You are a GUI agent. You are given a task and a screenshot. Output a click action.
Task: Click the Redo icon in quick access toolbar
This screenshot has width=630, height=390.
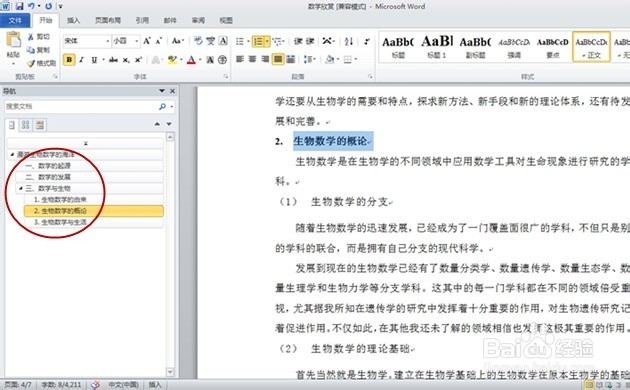click(x=48, y=6)
